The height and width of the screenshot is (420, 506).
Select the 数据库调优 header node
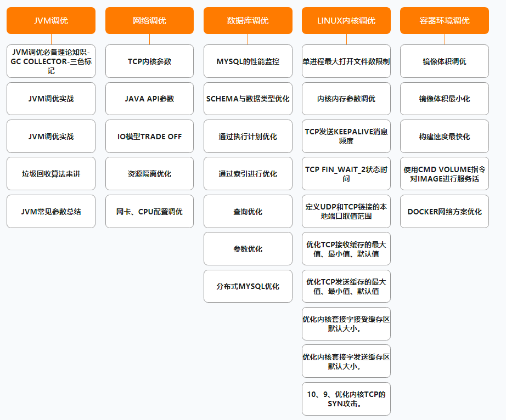[248, 20]
